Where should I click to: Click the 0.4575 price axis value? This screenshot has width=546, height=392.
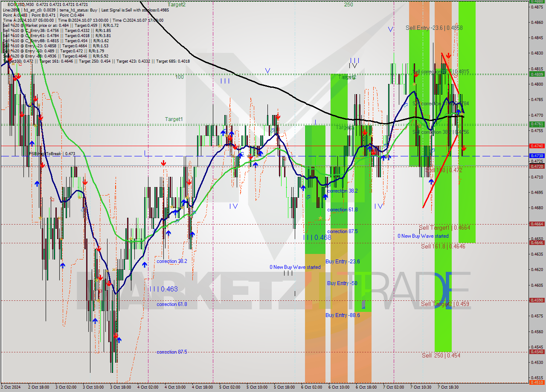537,316
